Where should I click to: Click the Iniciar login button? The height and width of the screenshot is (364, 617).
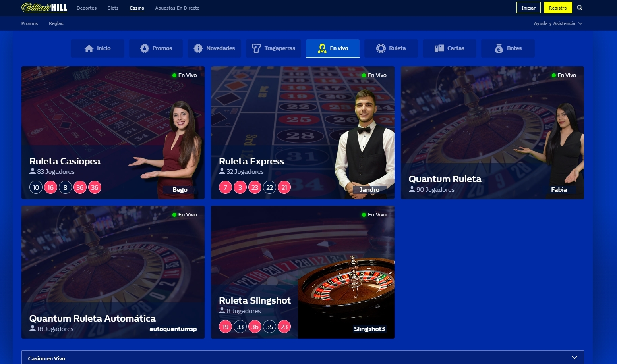click(528, 8)
